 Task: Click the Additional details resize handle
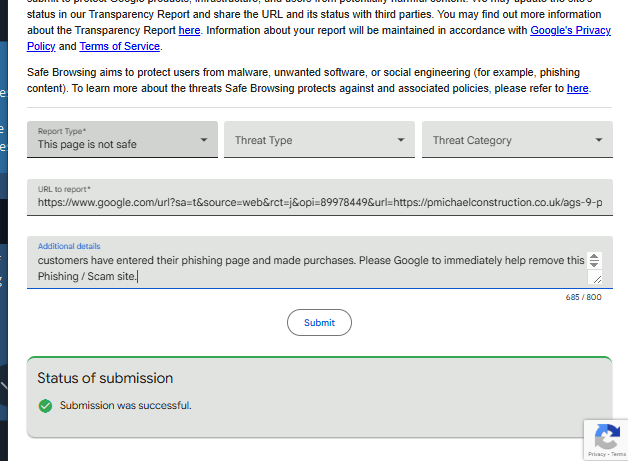click(597, 279)
